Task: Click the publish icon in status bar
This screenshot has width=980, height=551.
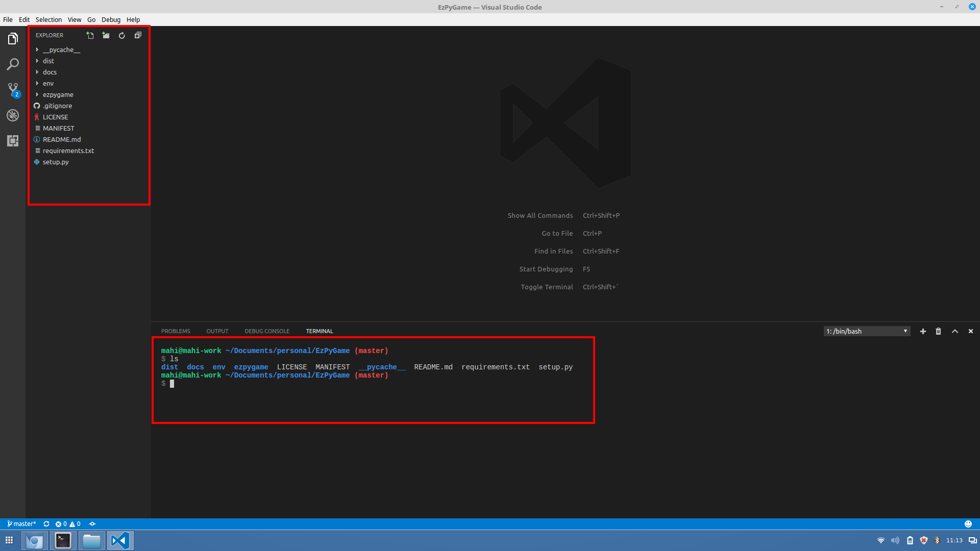Action: coord(92,524)
